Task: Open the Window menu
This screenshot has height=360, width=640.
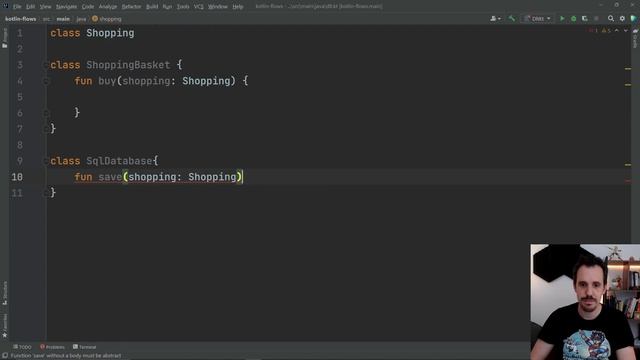Action: [218, 7]
